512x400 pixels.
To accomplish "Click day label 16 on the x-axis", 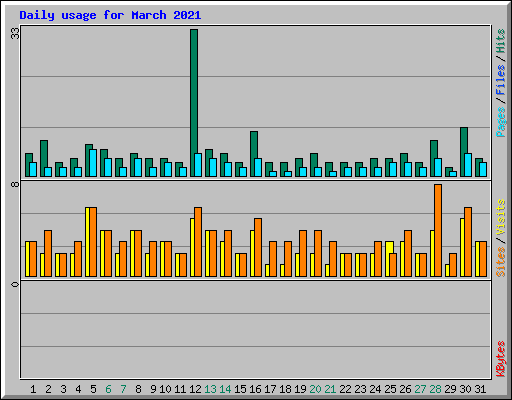I will (255, 389).
